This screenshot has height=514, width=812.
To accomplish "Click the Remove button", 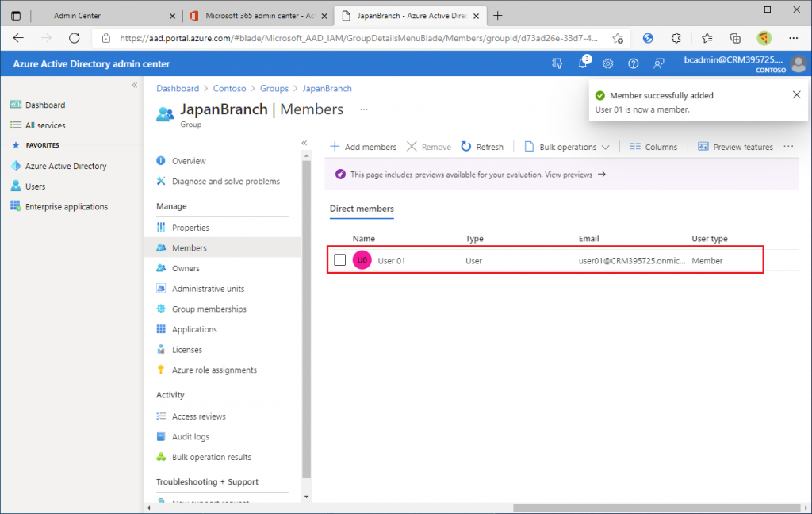I will click(x=429, y=147).
